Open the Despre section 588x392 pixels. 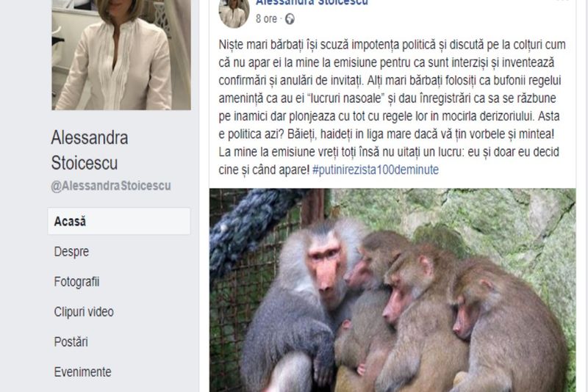coord(71,252)
